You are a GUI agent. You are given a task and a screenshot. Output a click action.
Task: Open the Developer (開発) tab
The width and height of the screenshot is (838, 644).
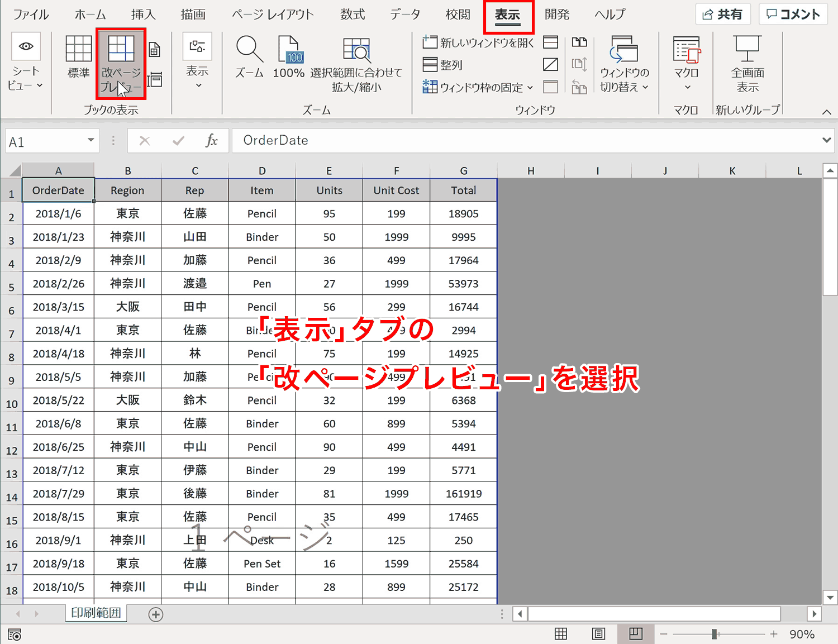click(x=557, y=14)
